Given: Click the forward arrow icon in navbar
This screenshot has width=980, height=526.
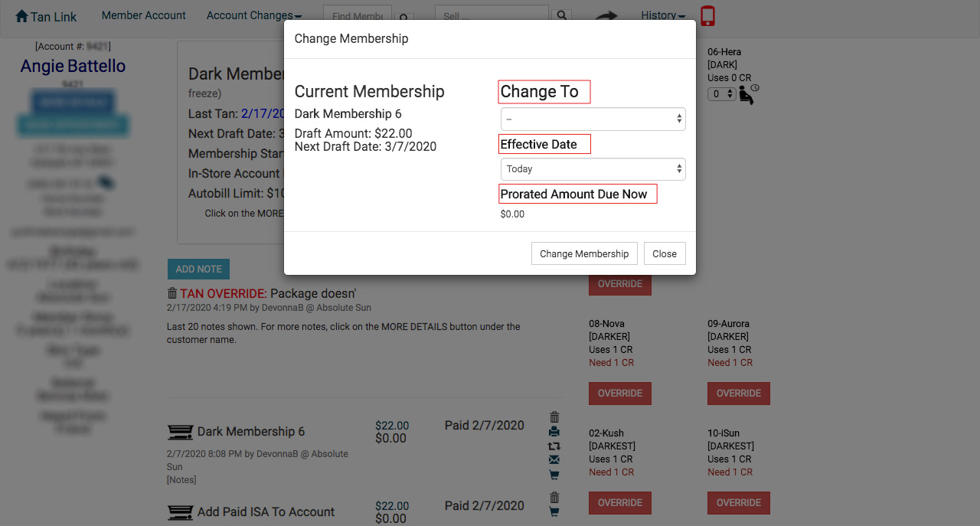Looking at the screenshot, I should click(606, 16).
